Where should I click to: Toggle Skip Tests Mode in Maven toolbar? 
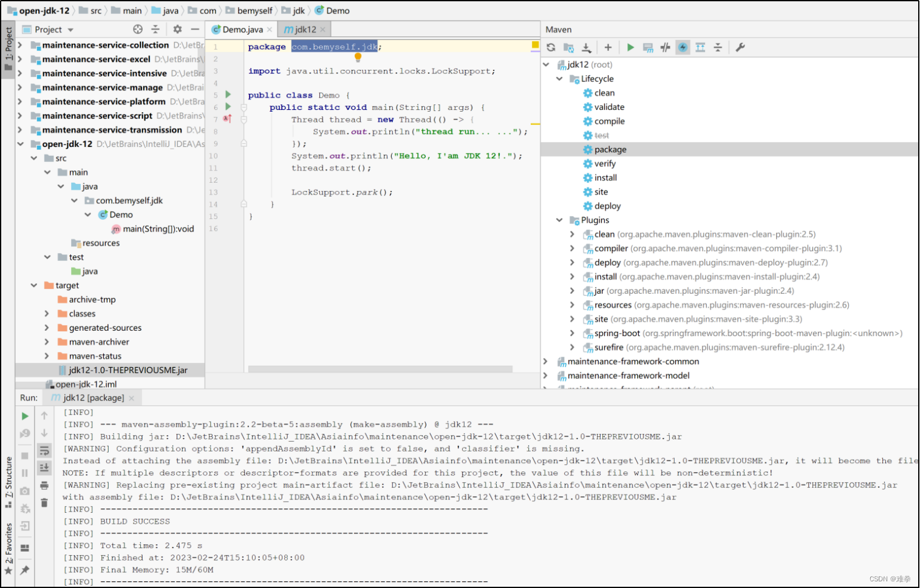[683, 47]
